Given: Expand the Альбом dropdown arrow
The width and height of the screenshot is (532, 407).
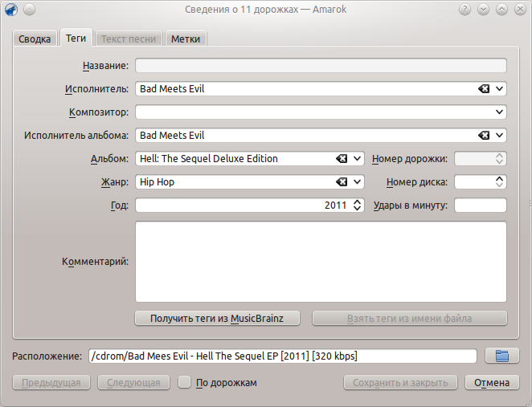Looking at the screenshot, I should (x=357, y=159).
